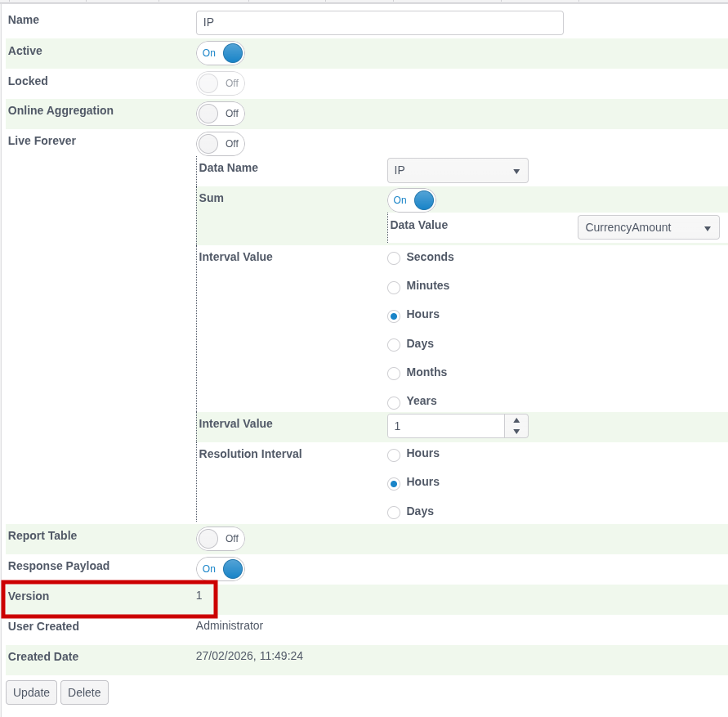
Task: Increase Interval Value with the up arrow
Action: (x=516, y=420)
